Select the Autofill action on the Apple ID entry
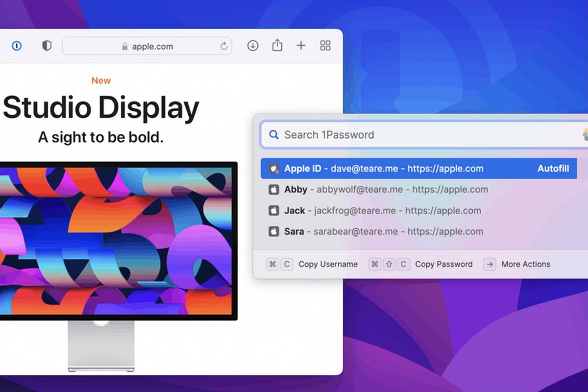The width and height of the screenshot is (588, 392). coord(553,168)
